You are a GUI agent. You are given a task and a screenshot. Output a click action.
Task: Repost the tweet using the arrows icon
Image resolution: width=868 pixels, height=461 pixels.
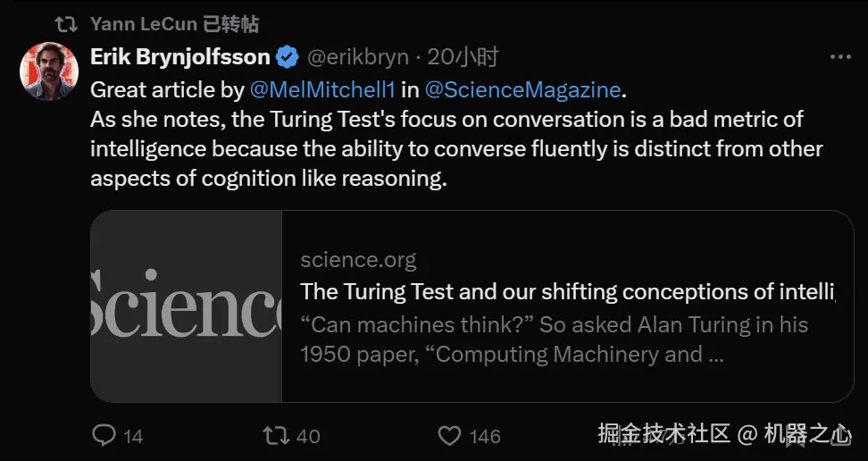[276, 435]
